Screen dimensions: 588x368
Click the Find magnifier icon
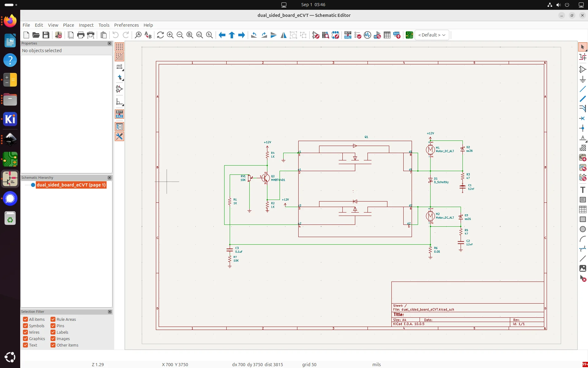tap(138, 35)
